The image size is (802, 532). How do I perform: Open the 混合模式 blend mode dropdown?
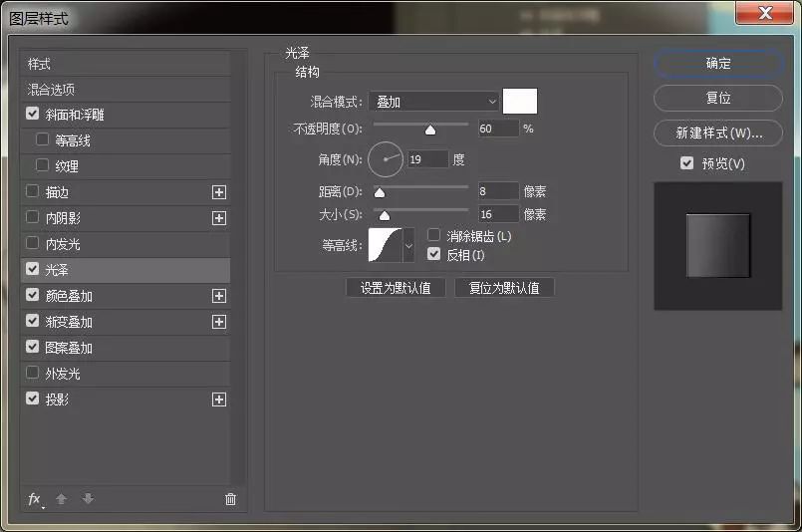click(x=433, y=102)
